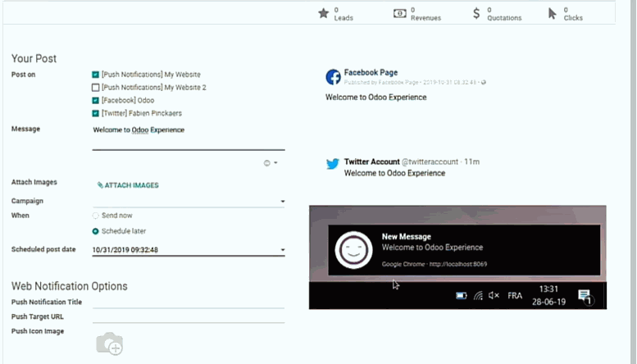
Task: Click the Facebook logo in preview
Action: pos(333,77)
